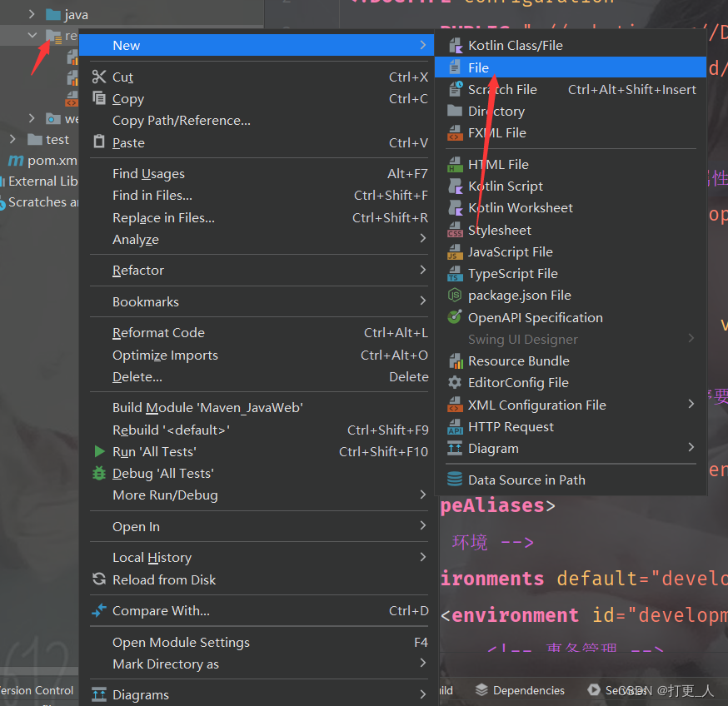
Task: Collapse the expanded resources folder chevron
Action: pos(33,35)
